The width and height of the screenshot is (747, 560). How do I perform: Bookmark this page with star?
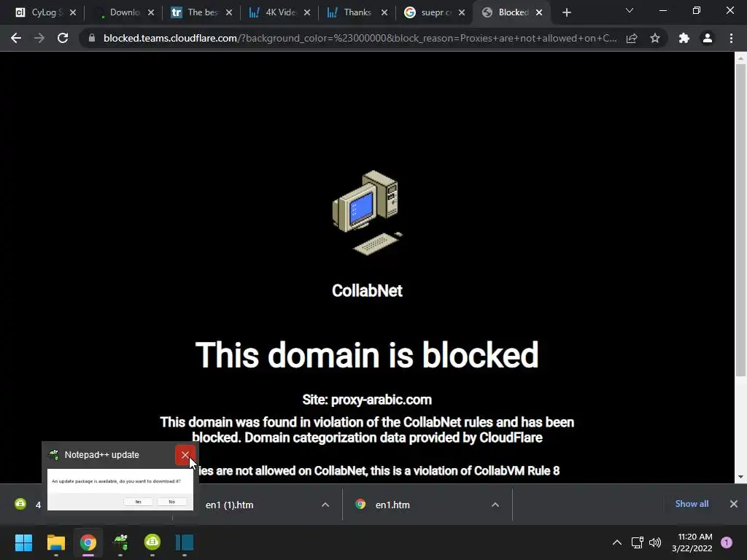click(655, 38)
